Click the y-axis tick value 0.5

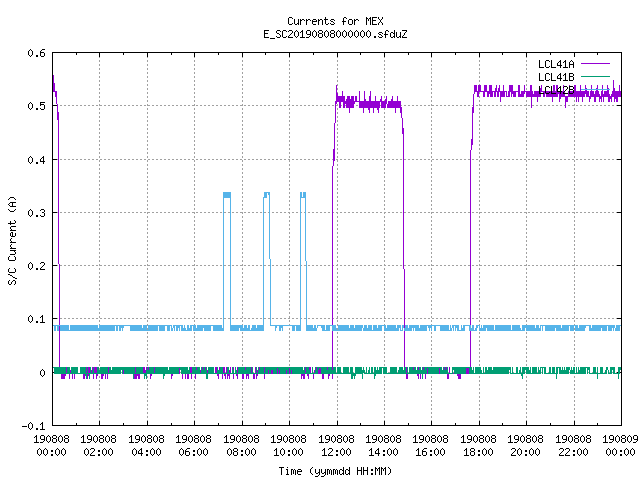pos(36,106)
